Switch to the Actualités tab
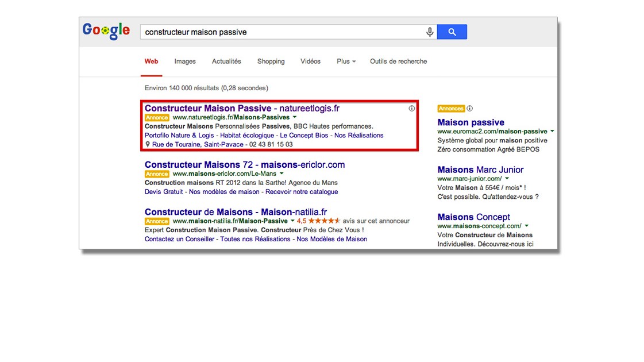The image size is (644, 362). pyautogui.click(x=226, y=61)
